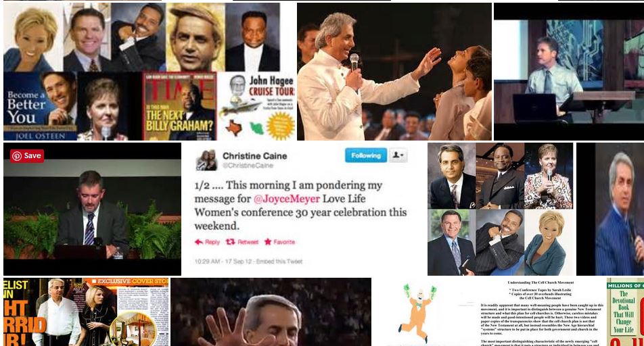This screenshot has height=346, width=644.
Task: Open the Devotional Book That Will Change cover
Action: (625, 312)
